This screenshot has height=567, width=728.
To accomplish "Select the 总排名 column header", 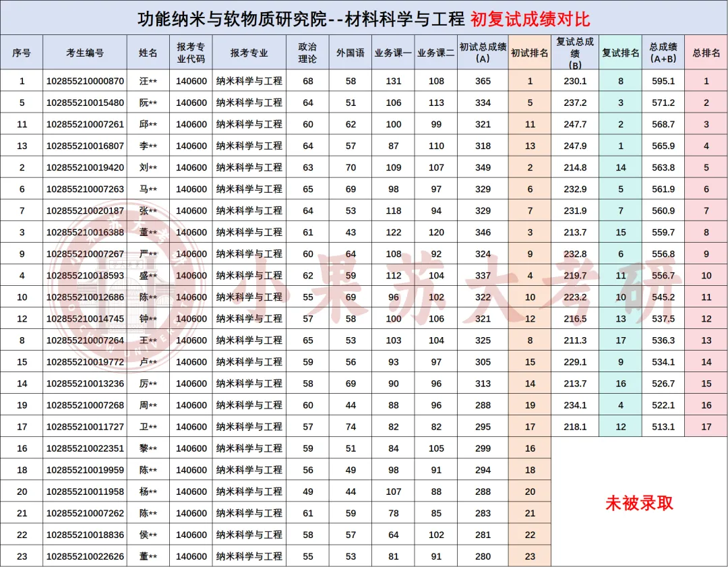I will pos(706,53).
